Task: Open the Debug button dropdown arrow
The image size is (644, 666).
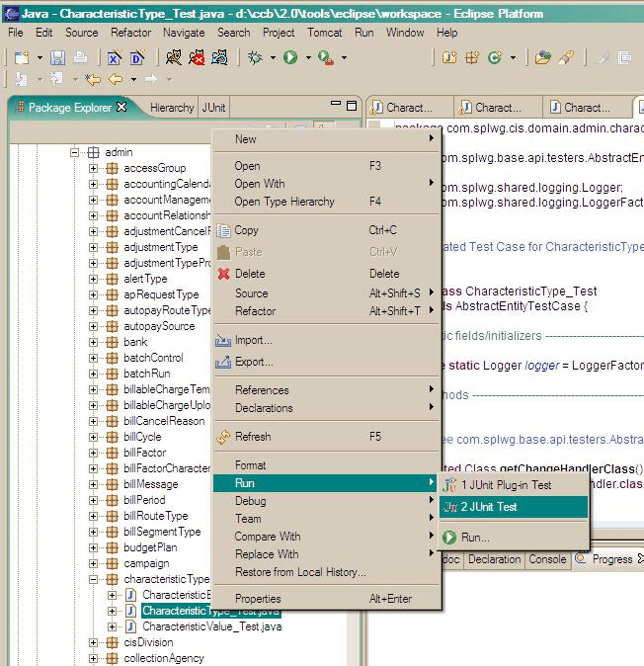Action: coord(273,57)
